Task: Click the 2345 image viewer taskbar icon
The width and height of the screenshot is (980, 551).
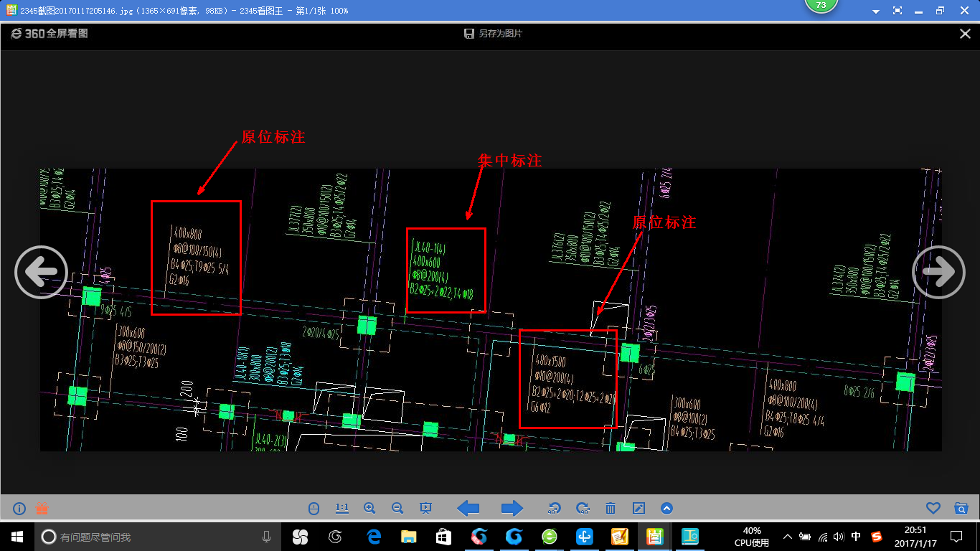Action: 654,537
